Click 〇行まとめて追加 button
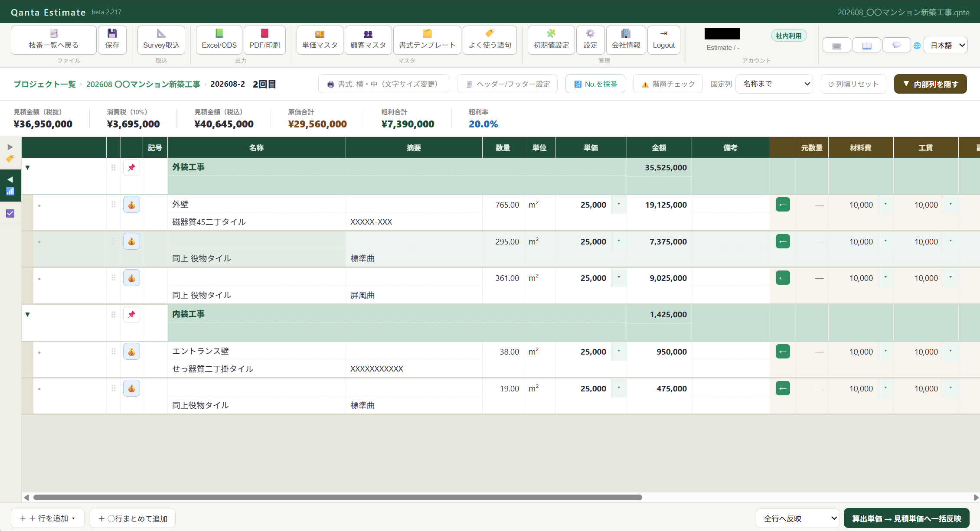Screen dimensions: 980x531 [x=133, y=518]
